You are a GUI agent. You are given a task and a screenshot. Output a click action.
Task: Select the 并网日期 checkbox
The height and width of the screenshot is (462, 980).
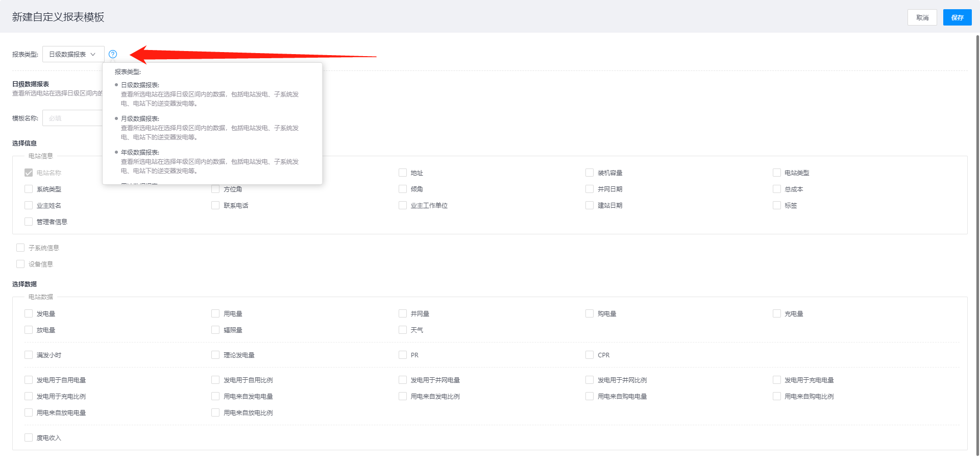pyautogui.click(x=590, y=189)
